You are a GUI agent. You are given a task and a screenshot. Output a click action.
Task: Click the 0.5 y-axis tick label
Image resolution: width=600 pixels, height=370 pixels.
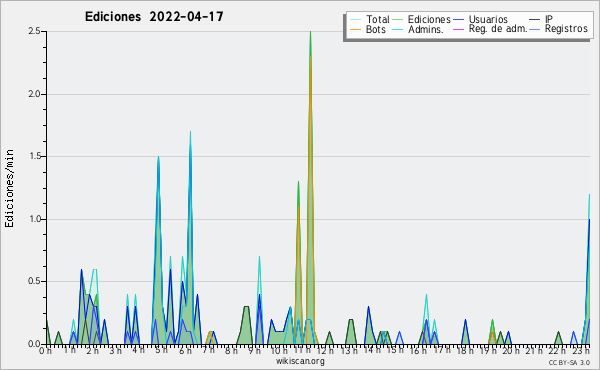click(x=34, y=282)
